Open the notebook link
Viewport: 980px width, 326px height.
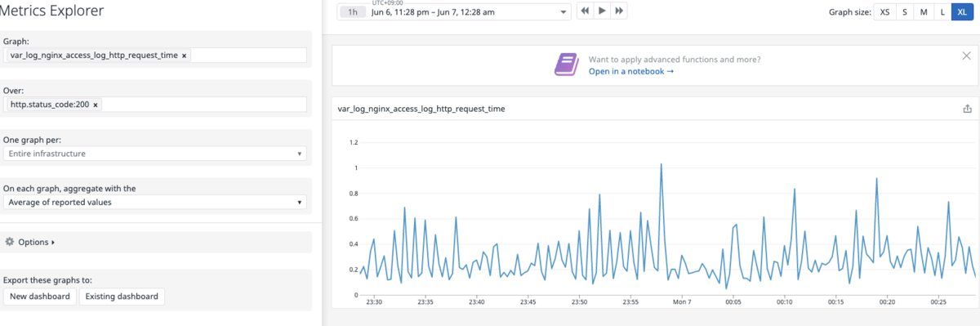point(631,72)
